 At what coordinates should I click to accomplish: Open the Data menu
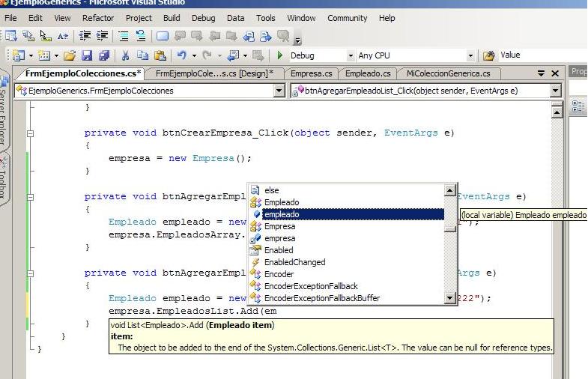(x=235, y=18)
